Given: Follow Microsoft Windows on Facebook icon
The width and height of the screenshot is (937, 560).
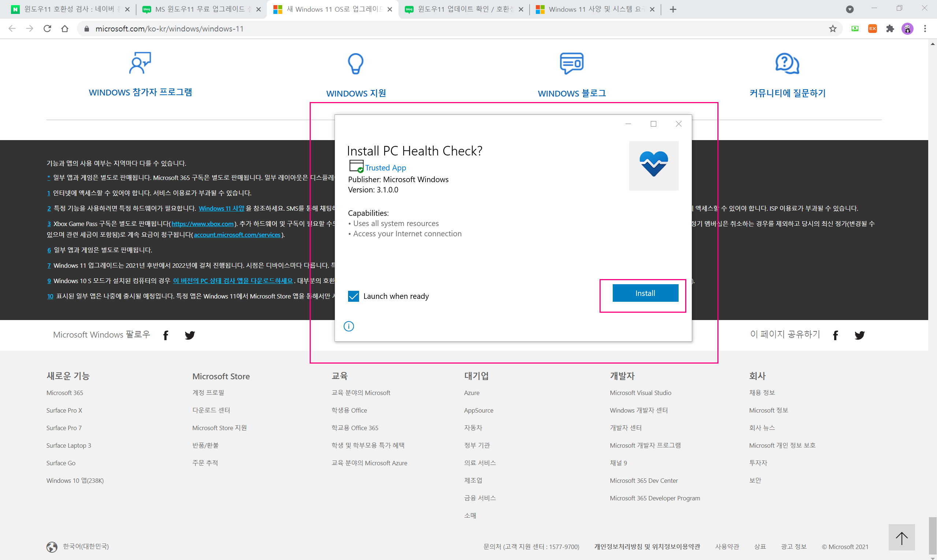Looking at the screenshot, I should tap(166, 335).
